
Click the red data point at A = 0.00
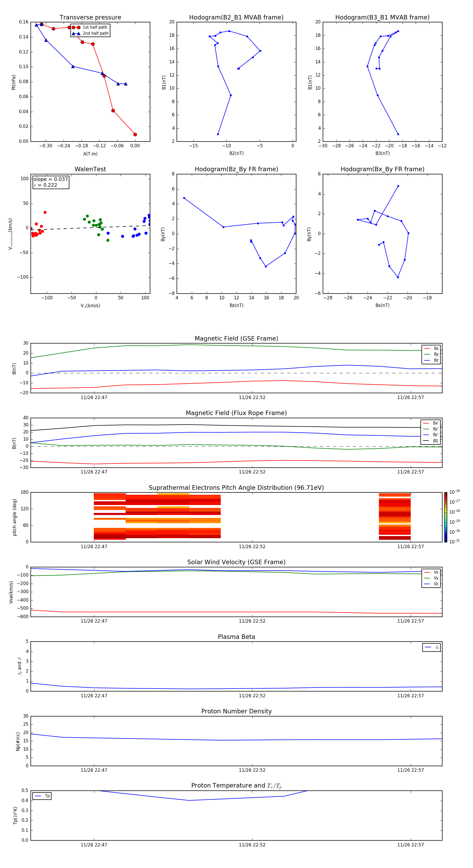click(135, 134)
